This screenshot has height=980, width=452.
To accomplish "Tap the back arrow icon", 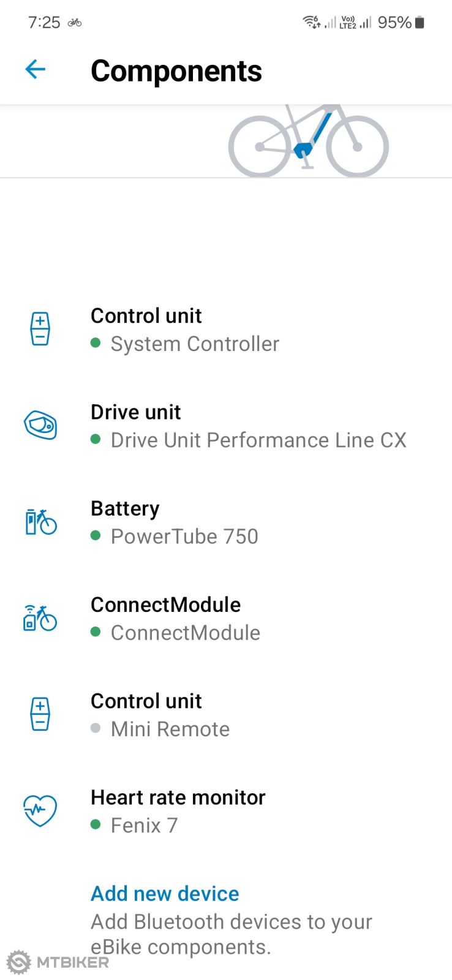I will point(36,69).
